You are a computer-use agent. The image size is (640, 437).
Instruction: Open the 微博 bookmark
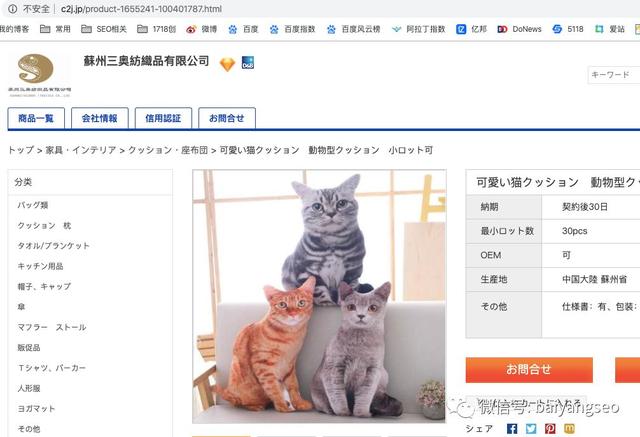tap(202, 29)
